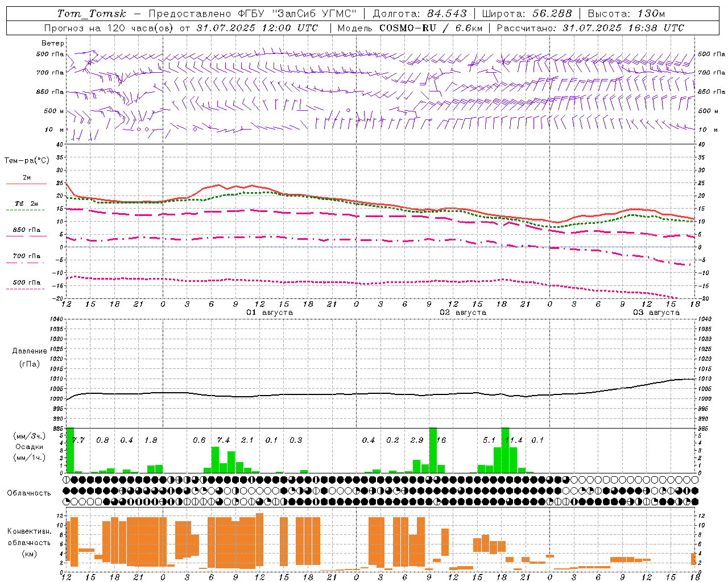Click the 1.8 precipitation total

[x=151, y=440]
